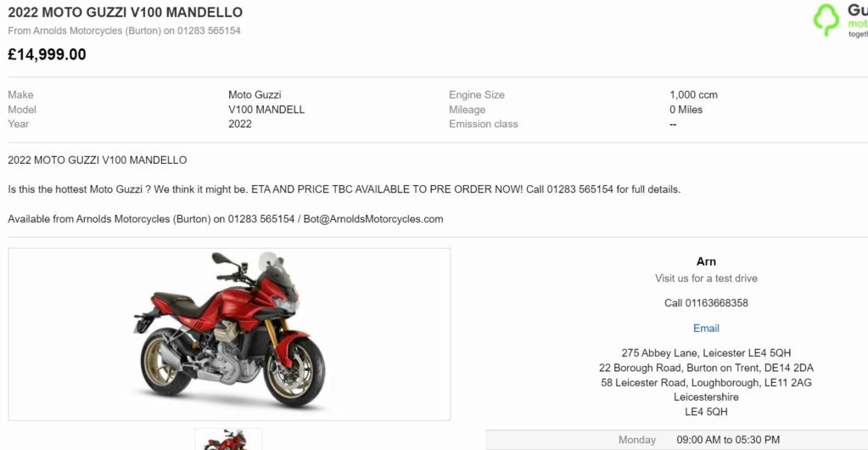The width and height of the screenshot is (868, 450).
Task: Select the small motorcycle thumbnail below the photo
Action: click(x=228, y=439)
